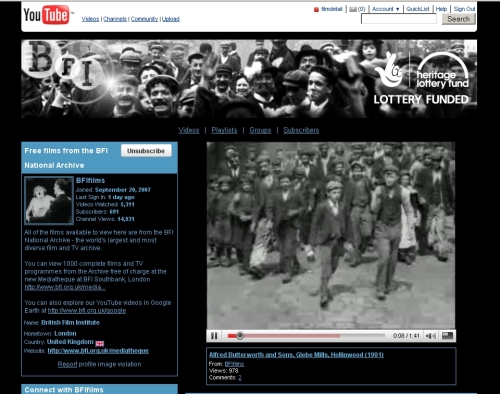Screen dimensions: 500x394
Task: Open the Videos channel tab
Action: point(189,130)
